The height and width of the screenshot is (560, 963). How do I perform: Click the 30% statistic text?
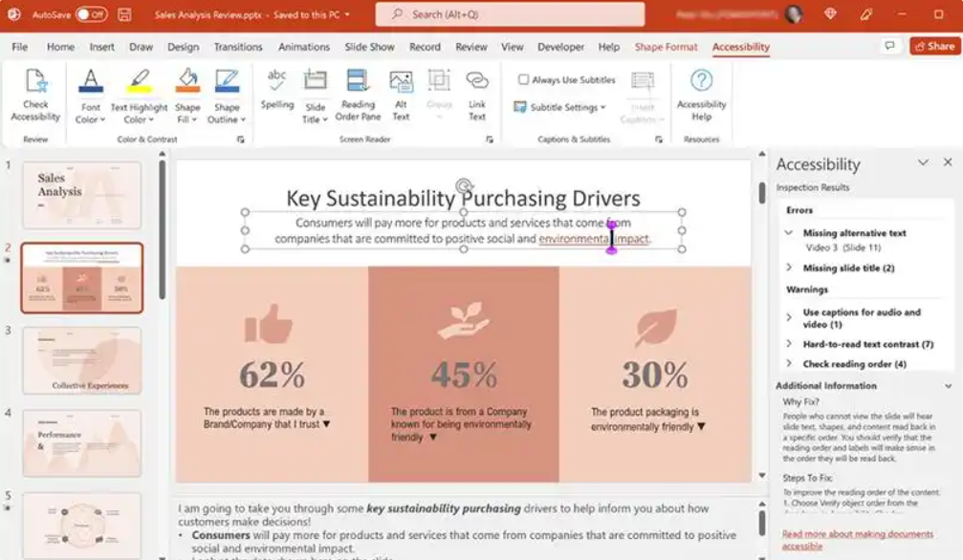tap(655, 374)
